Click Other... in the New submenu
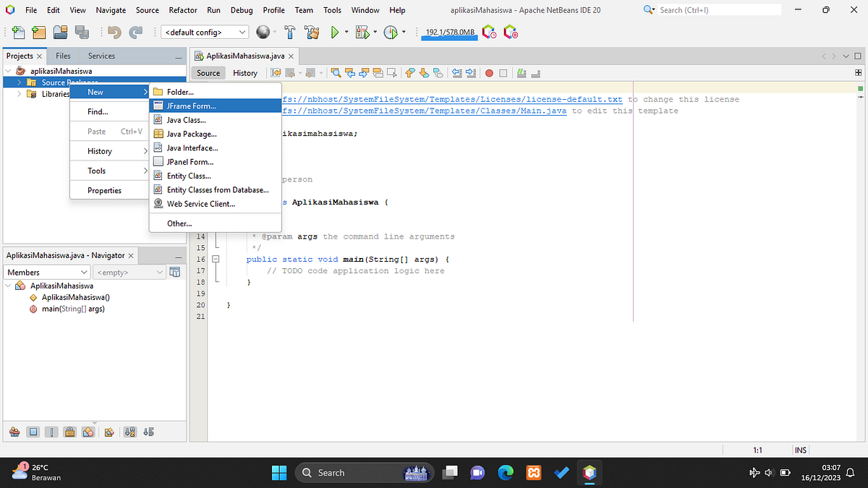Image resolution: width=868 pixels, height=488 pixels. [215, 223]
